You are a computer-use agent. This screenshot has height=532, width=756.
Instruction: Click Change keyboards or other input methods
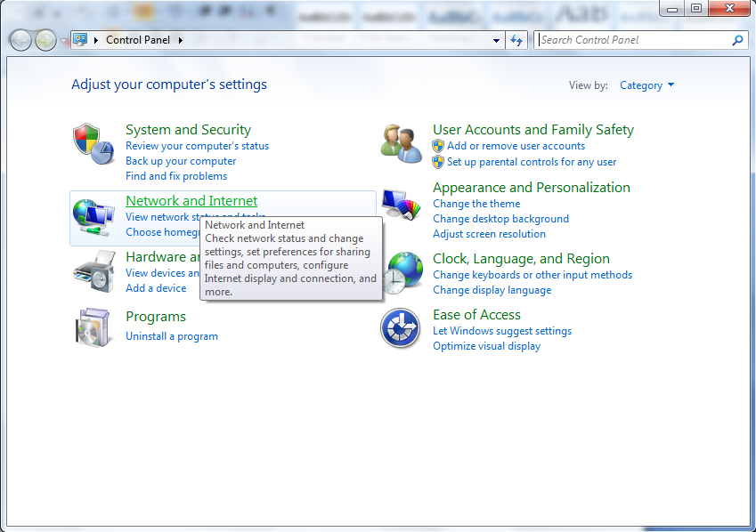pyautogui.click(x=532, y=275)
